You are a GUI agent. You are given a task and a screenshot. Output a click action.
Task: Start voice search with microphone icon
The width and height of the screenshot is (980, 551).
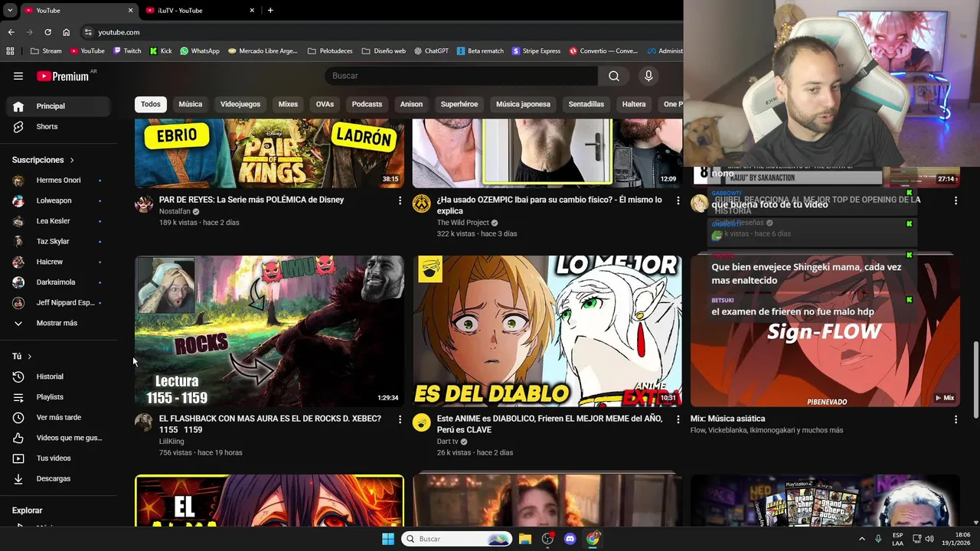[x=648, y=76]
